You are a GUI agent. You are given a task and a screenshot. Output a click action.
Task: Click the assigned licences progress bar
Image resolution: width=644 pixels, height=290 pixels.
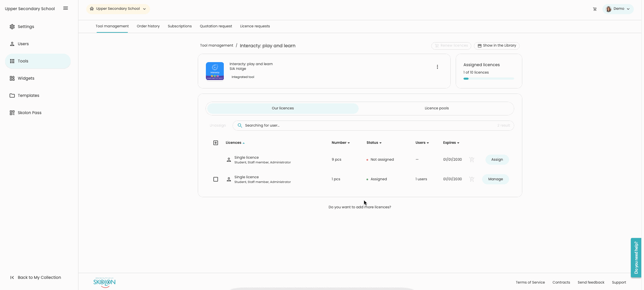pyautogui.click(x=488, y=79)
